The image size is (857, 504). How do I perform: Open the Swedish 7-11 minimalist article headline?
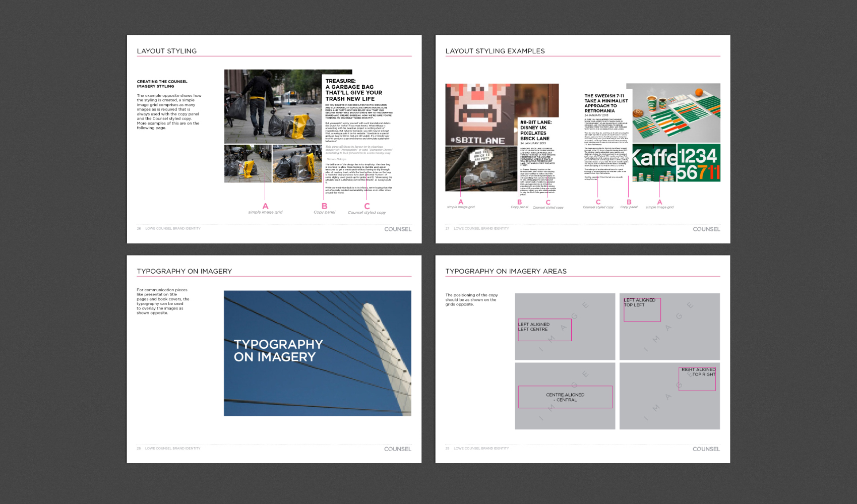605,103
